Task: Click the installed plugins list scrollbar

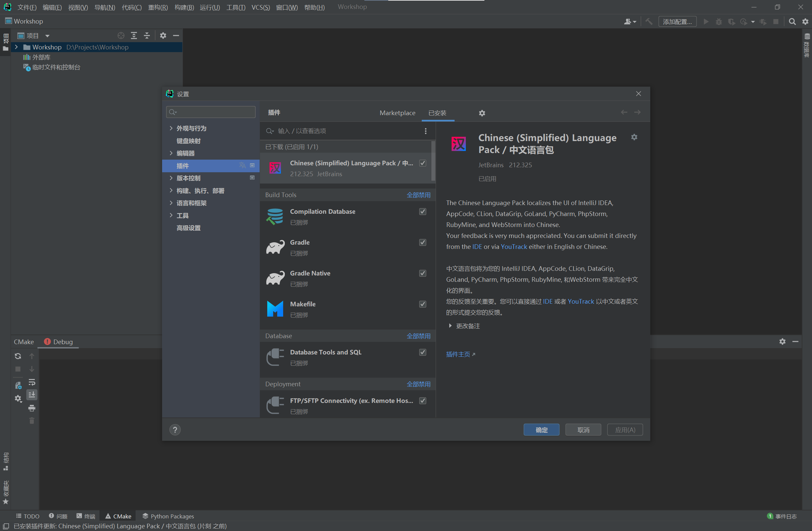Action: 433,161
